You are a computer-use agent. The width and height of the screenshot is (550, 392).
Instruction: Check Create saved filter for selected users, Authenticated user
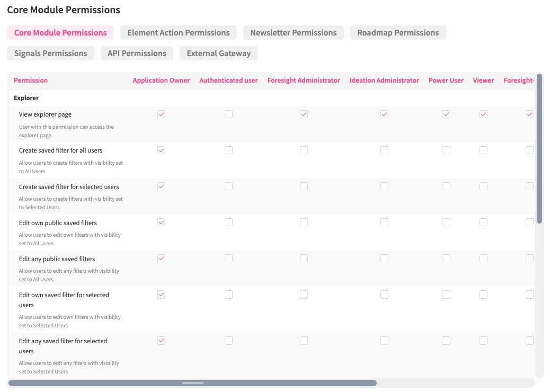pos(229,186)
